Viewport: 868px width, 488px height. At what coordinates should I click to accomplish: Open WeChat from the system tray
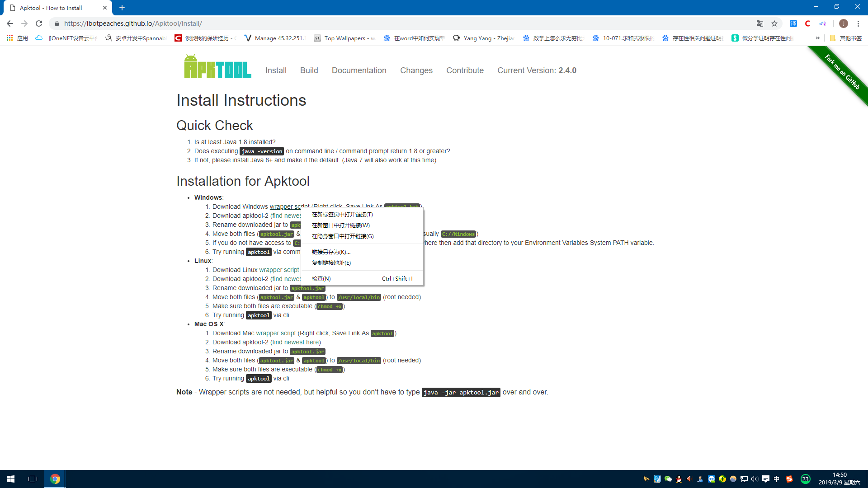pos(668,479)
